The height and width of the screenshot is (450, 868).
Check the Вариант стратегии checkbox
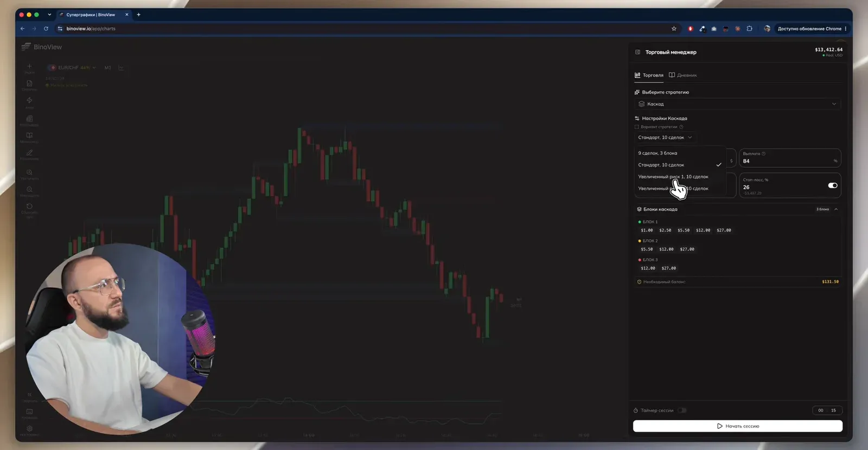click(637, 127)
